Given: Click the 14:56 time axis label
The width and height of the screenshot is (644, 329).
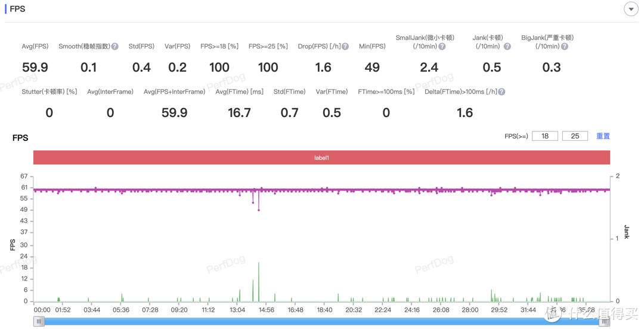Looking at the screenshot, I should coord(266,310).
